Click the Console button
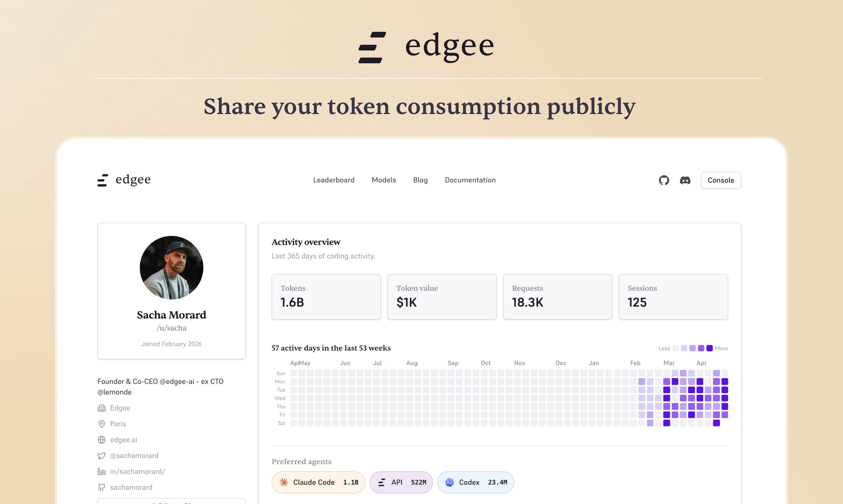The image size is (843, 504). point(721,180)
